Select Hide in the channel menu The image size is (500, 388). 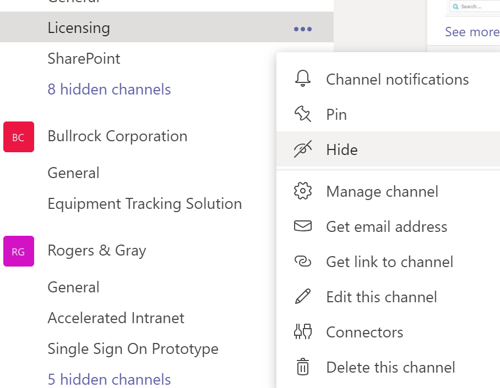click(x=388, y=149)
